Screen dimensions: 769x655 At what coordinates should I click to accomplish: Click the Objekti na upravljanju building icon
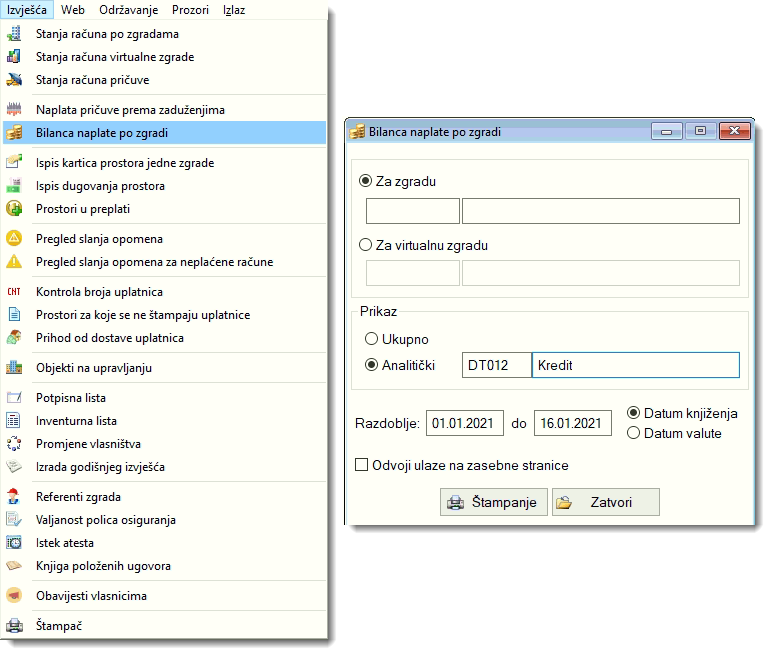click(x=14, y=368)
